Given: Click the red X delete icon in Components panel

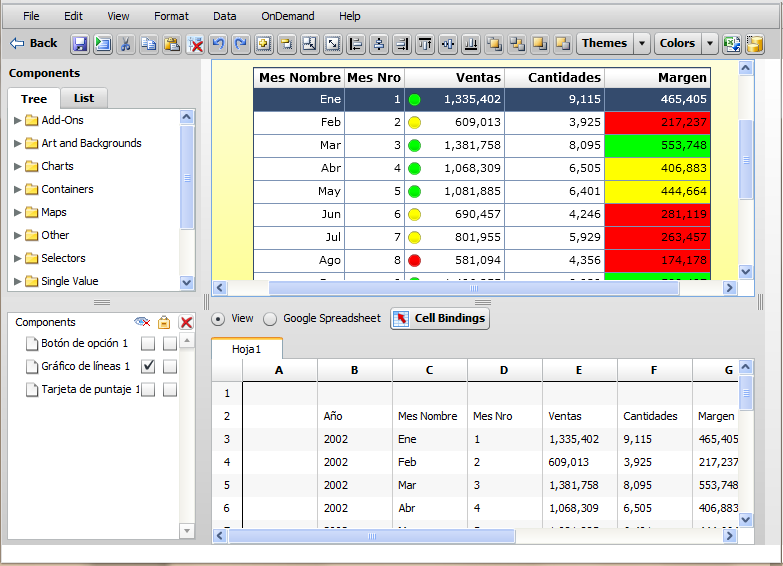Looking at the screenshot, I should pos(186,322).
